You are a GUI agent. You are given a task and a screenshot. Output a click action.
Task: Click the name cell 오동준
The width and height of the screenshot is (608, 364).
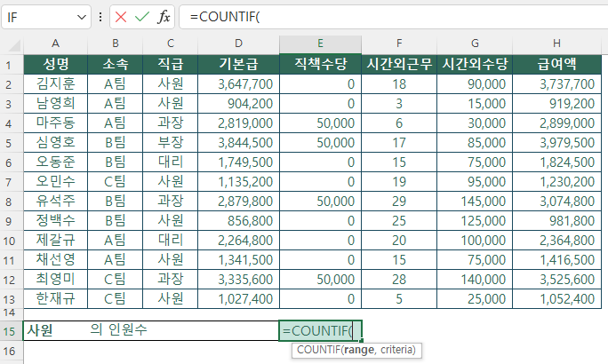point(55,162)
